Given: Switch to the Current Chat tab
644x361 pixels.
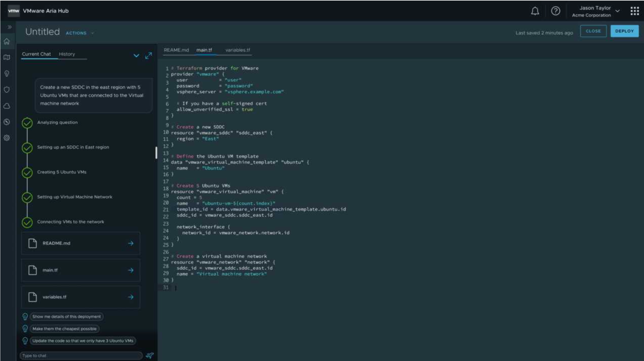Looking at the screenshot, I should (x=36, y=54).
